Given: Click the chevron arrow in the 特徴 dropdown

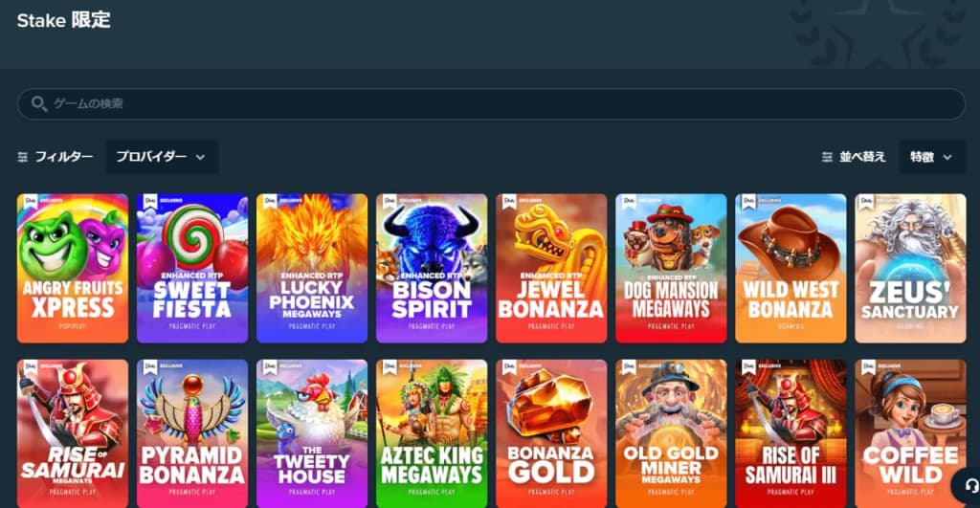Looking at the screenshot, I should [947, 158].
